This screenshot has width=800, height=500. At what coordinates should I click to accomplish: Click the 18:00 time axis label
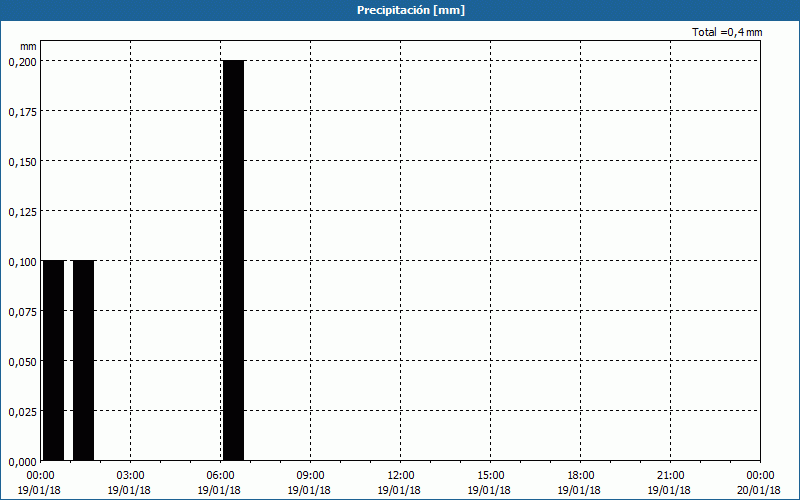coord(580,483)
